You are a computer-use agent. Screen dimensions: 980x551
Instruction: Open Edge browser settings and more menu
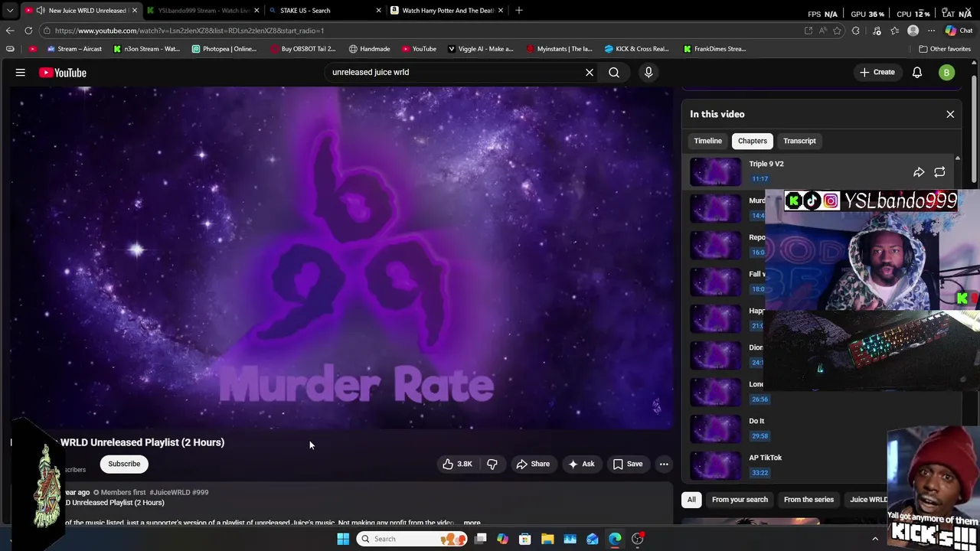click(x=931, y=31)
